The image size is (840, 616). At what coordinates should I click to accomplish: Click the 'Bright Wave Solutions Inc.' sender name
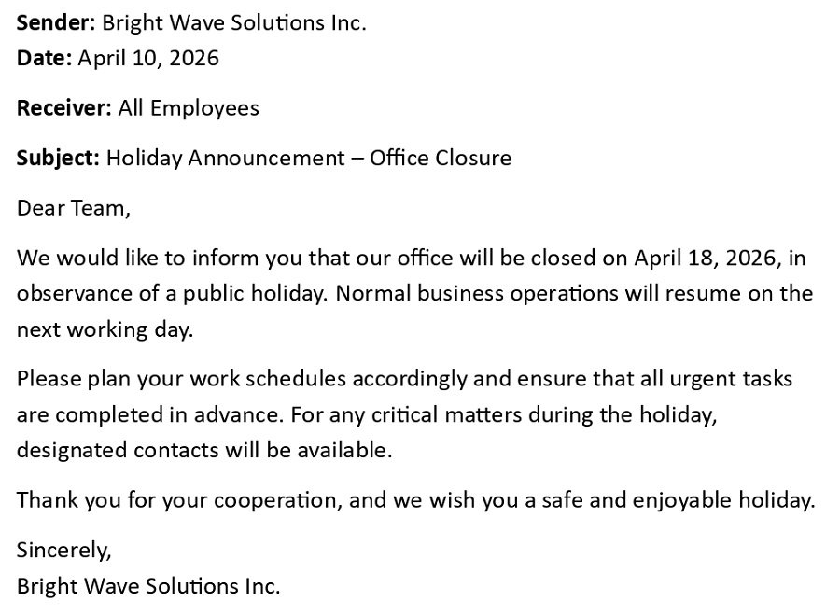(x=234, y=23)
